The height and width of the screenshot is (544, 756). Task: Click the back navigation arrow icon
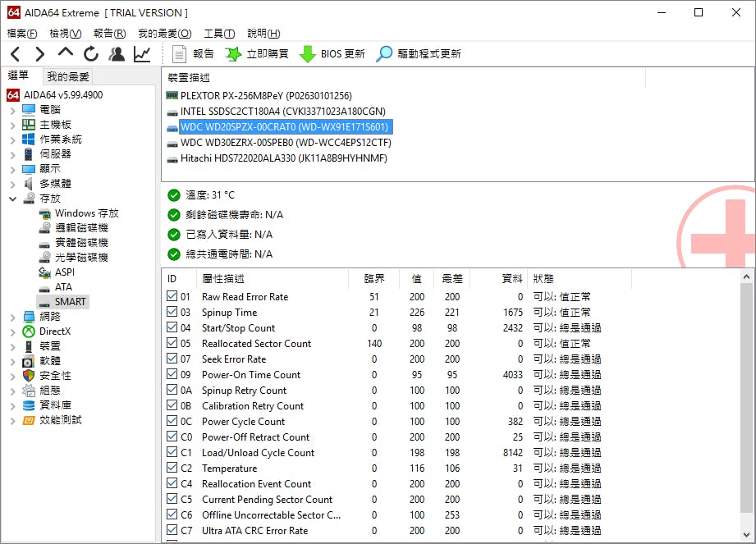15,54
